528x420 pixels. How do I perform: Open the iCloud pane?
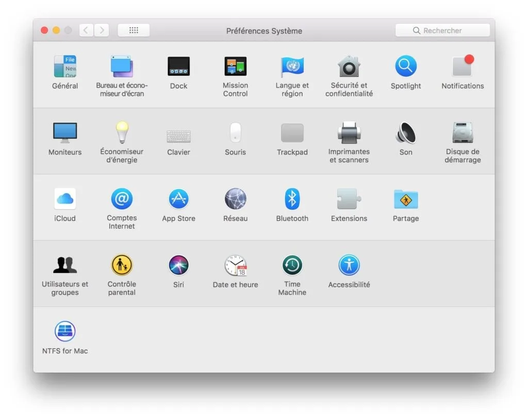point(65,199)
